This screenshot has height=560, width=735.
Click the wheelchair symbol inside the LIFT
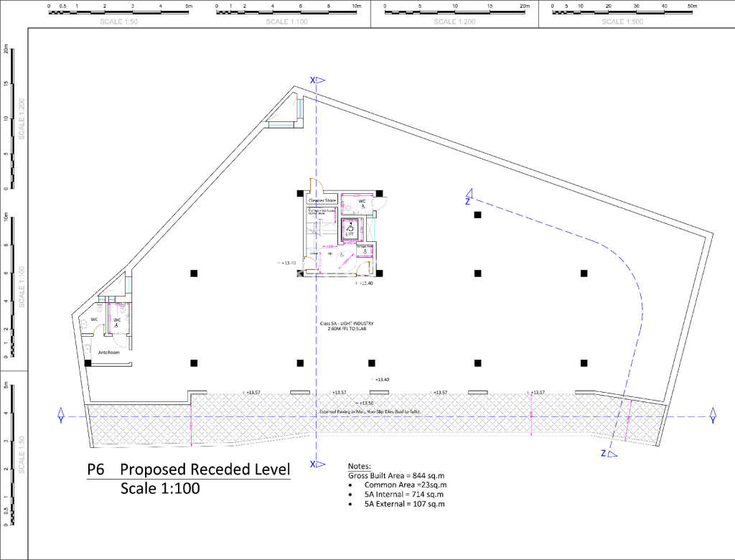point(350,228)
